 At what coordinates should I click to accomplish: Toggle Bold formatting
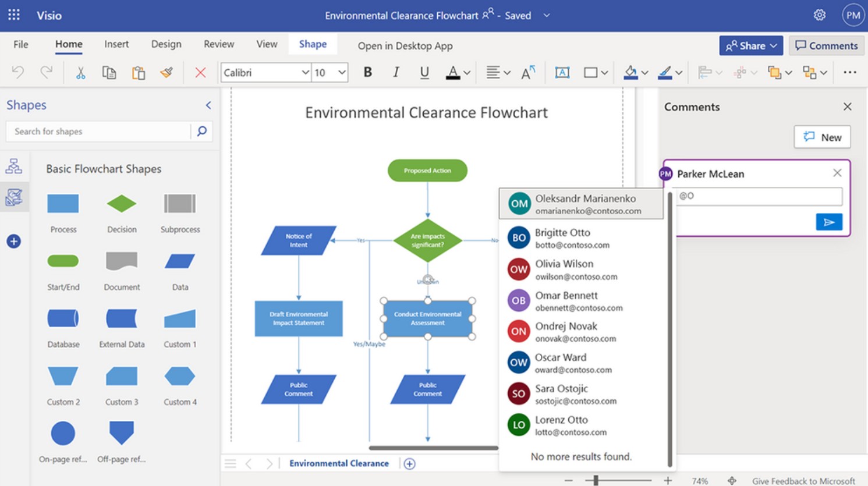pos(367,73)
